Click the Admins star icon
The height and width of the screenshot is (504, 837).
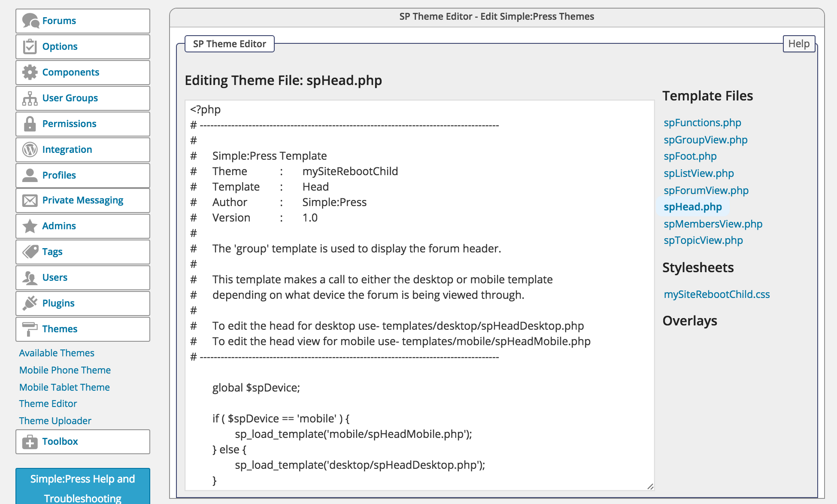30,226
